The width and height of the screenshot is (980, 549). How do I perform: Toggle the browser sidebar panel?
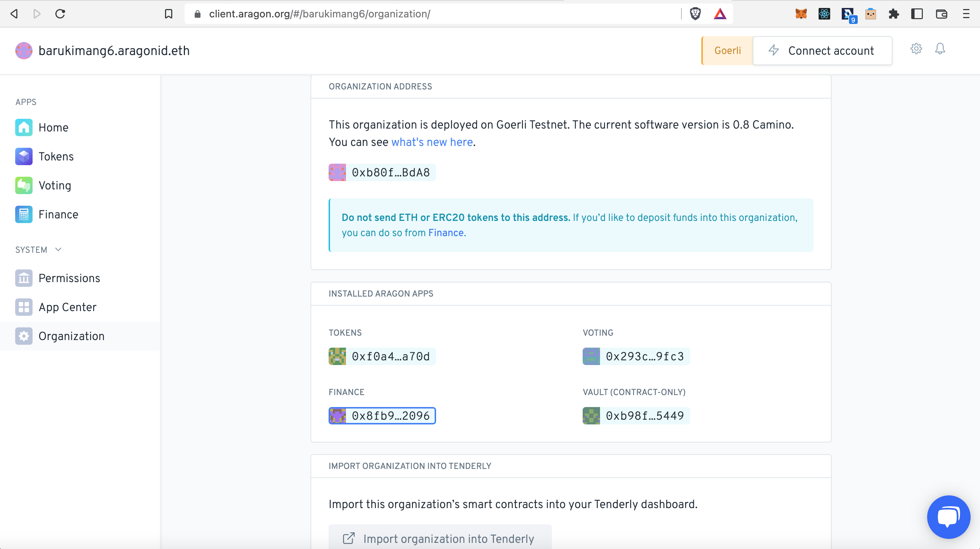click(917, 14)
